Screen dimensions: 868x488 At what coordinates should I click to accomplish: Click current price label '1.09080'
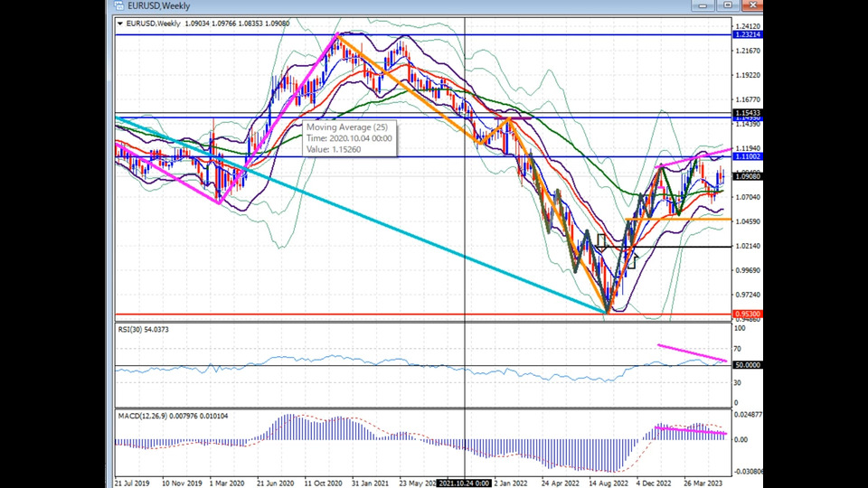pyautogui.click(x=748, y=176)
